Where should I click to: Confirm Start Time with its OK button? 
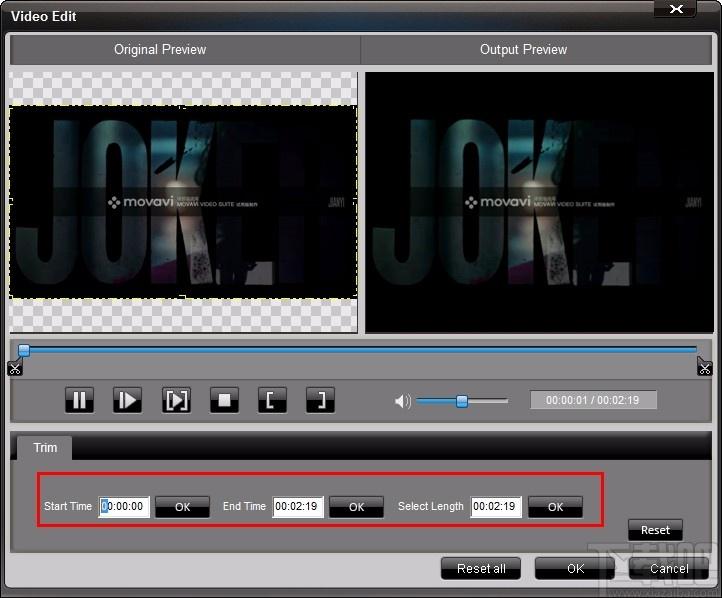pyautogui.click(x=182, y=507)
